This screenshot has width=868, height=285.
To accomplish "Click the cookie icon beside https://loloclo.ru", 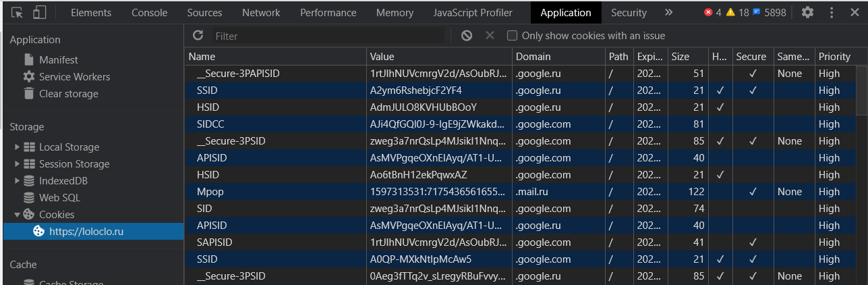I will (39, 232).
